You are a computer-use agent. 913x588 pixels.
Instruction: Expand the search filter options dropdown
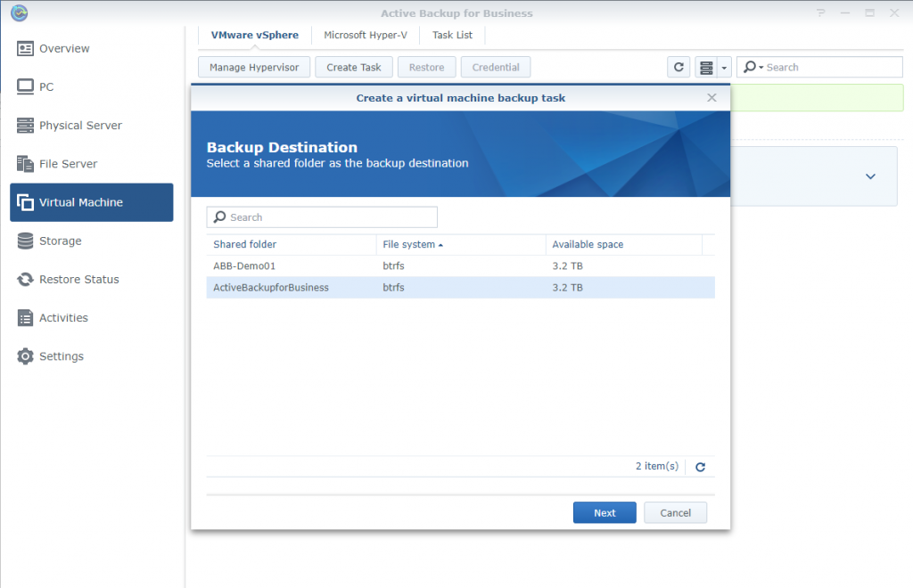pos(753,67)
